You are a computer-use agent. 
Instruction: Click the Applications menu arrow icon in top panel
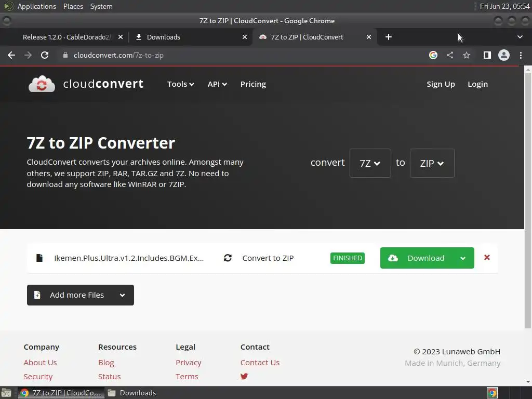[x=8, y=6]
